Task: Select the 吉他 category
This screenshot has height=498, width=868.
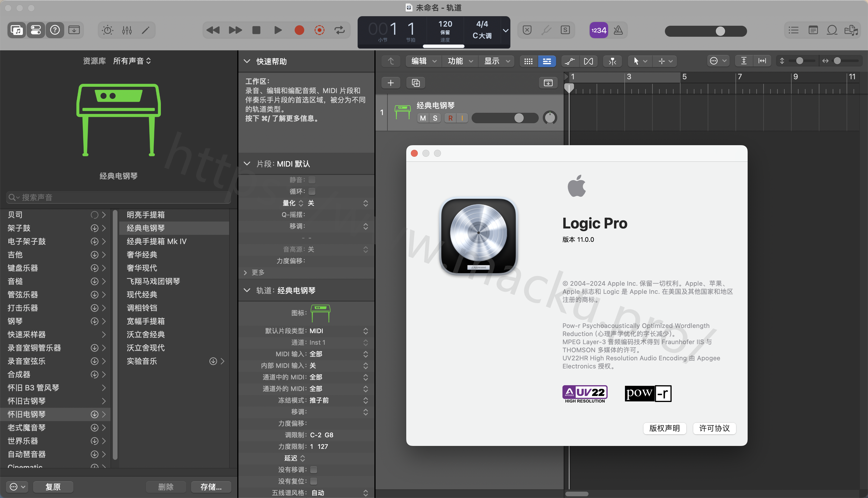Action: (x=56, y=255)
